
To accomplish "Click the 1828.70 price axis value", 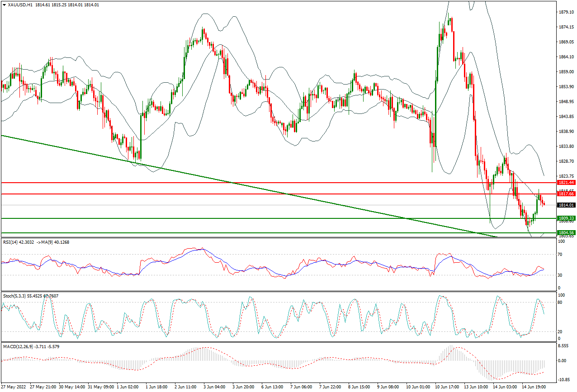I will tap(566, 161).
